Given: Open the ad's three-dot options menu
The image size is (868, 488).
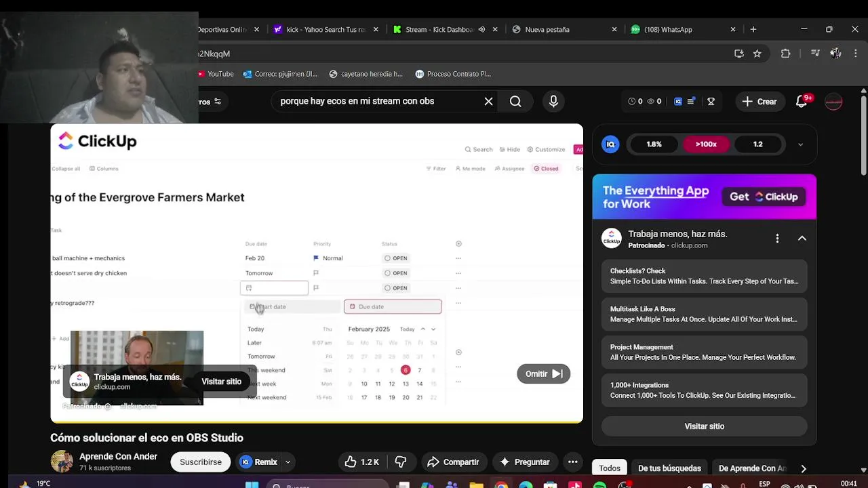Looking at the screenshot, I should tap(777, 239).
